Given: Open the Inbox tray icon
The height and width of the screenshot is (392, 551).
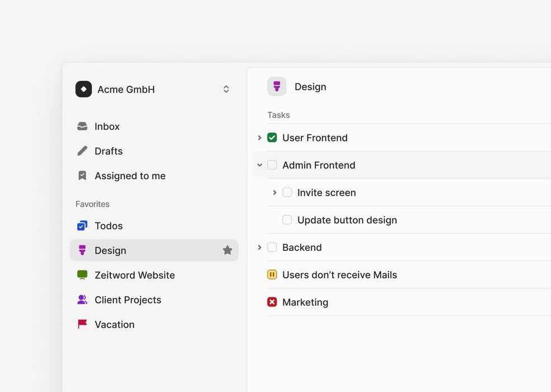Looking at the screenshot, I should pyautogui.click(x=82, y=127).
